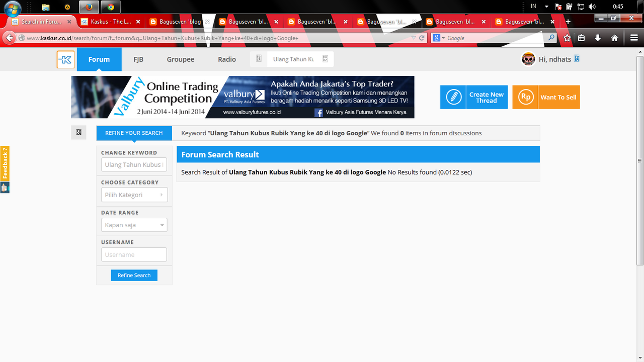Open the Kapan saja date range dropdown
644x362 pixels.
[134, 225]
